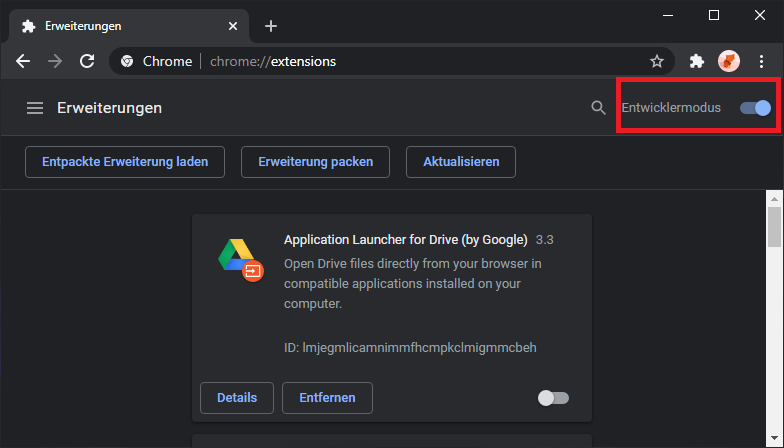Image resolution: width=784 pixels, height=448 pixels.
Task: Open Chrome's three-dot menu
Action: point(762,61)
